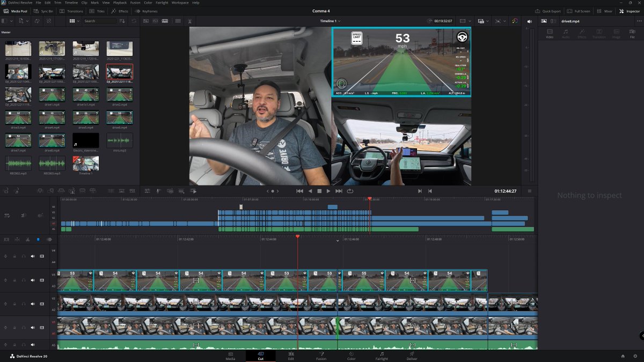The width and height of the screenshot is (644, 362).
Task: Open the Sync Bin panel
Action: pos(43,11)
